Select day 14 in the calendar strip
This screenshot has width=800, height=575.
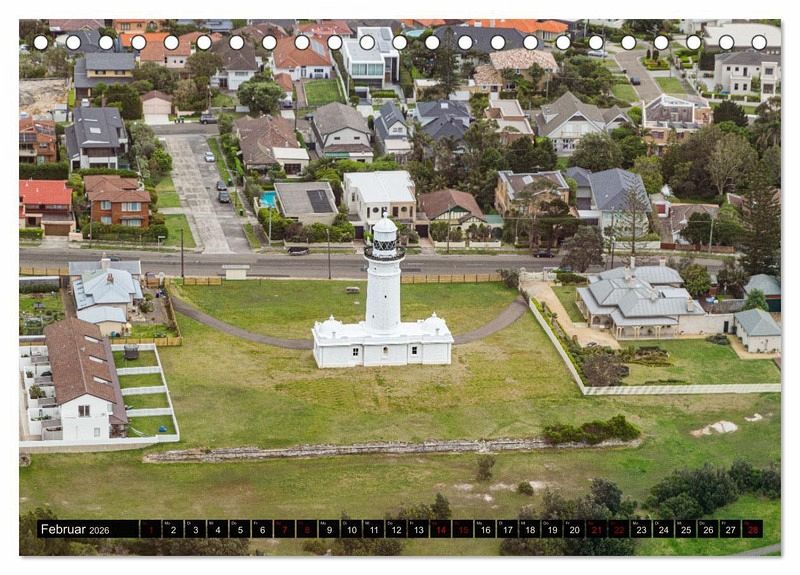click(x=440, y=530)
